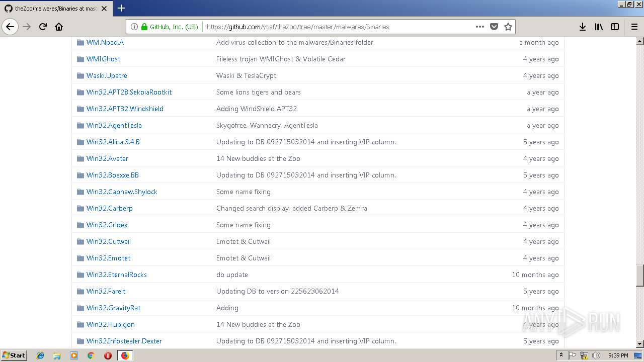Open the Win32.Alina.3.4.B folder
The width and height of the screenshot is (644, 362).
click(113, 142)
